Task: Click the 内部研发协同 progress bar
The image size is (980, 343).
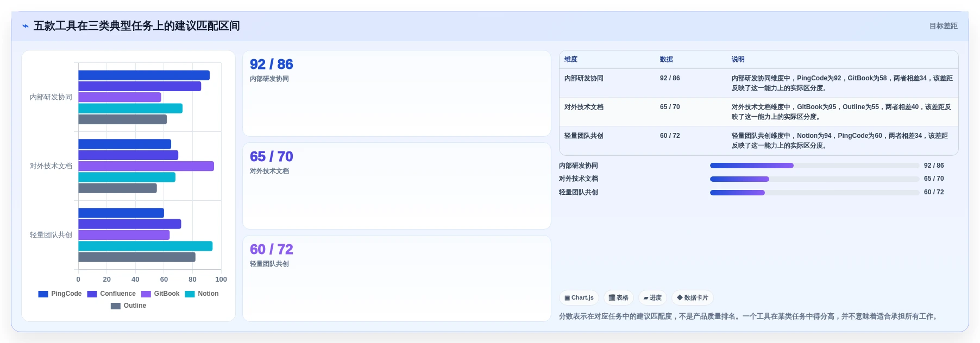Action: point(814,166)
